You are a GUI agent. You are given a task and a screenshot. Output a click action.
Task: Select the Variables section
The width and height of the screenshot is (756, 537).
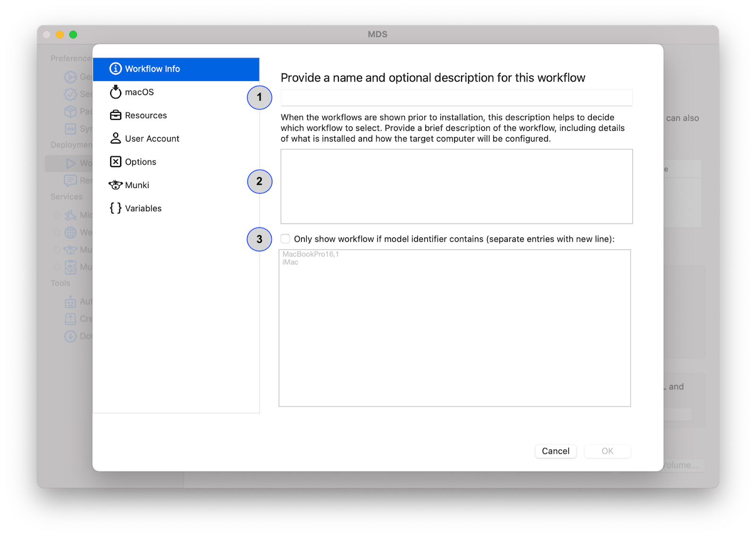[176, 208]
